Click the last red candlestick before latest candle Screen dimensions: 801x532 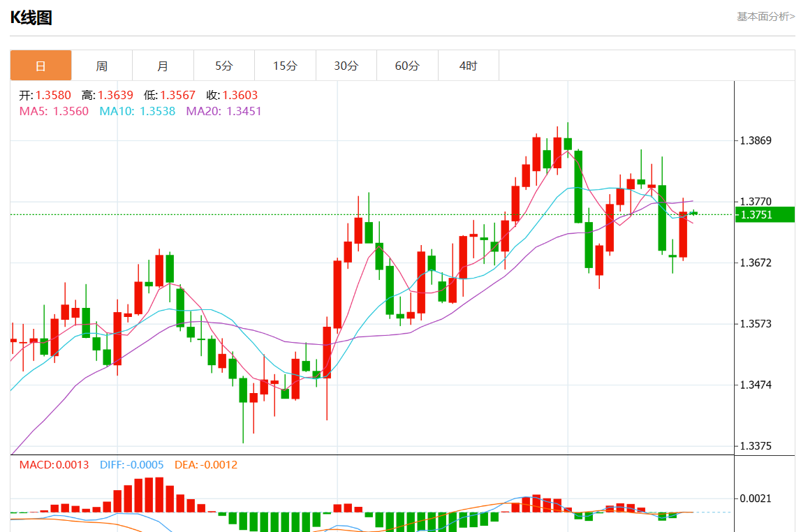click(x=683, y=235)
